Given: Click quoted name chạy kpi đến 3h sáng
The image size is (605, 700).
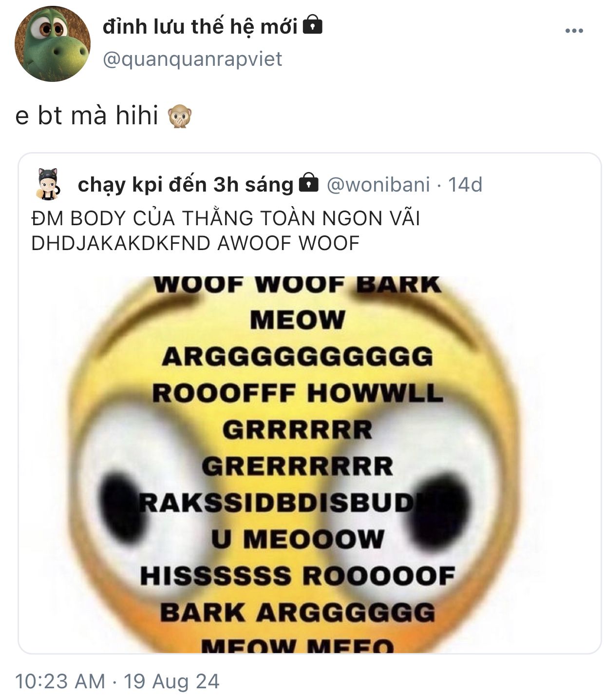Looking at the screenshot, I should point(186,185).
